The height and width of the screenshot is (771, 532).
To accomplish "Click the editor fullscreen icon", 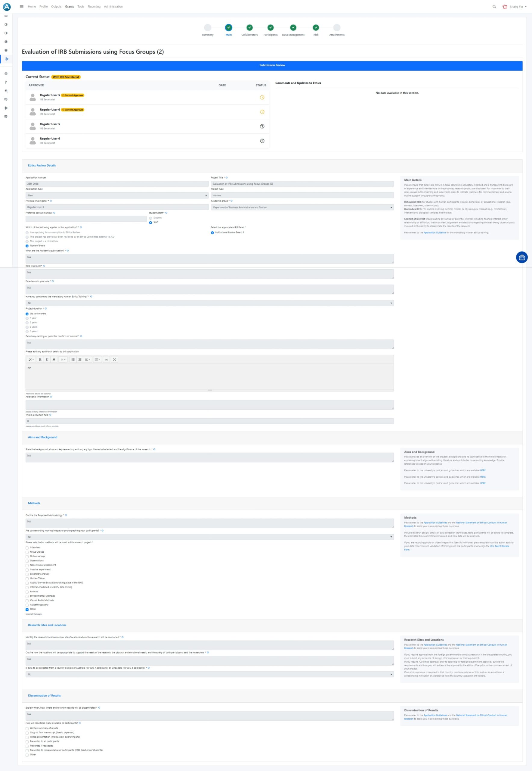I will point(114,359).
